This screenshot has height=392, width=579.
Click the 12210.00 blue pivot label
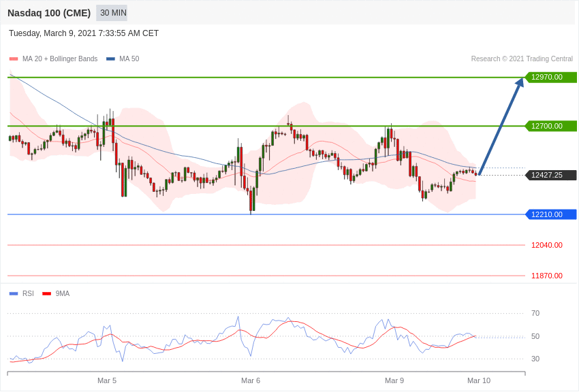click(550, 214)
